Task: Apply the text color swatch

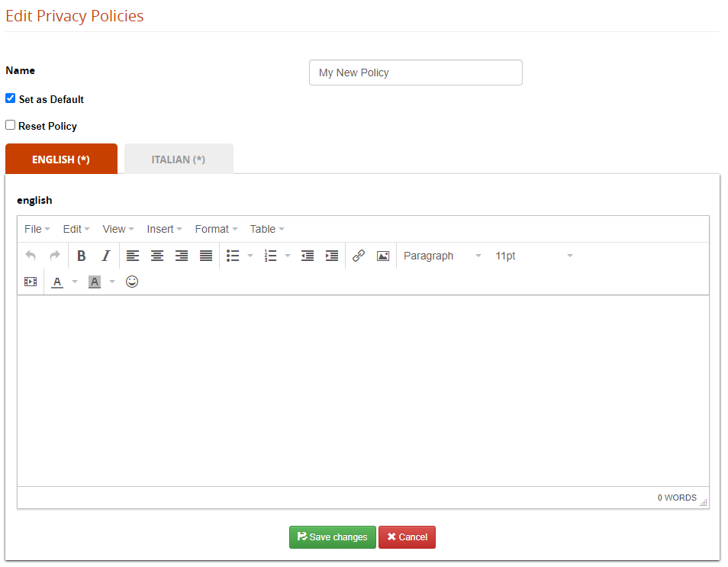Action: [x=57, y=282]
